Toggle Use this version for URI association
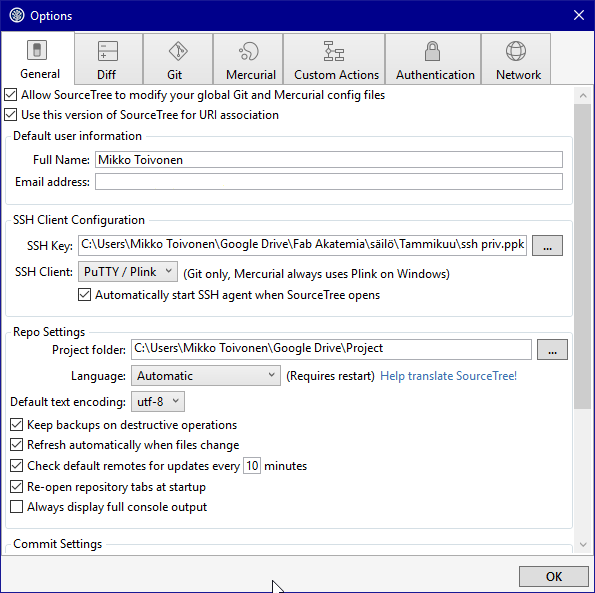 11,115
